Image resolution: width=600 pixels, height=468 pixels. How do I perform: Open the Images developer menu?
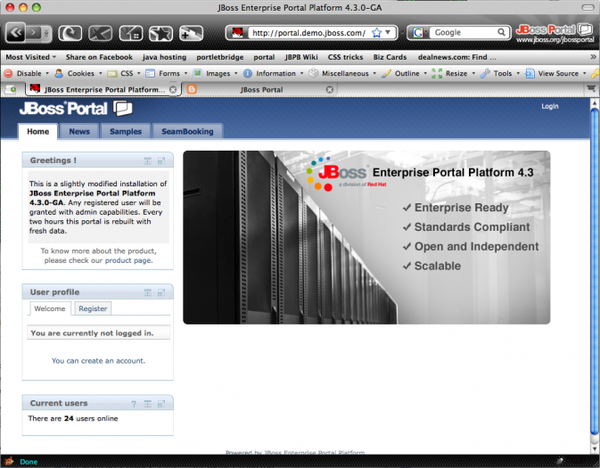coord(215,73)
